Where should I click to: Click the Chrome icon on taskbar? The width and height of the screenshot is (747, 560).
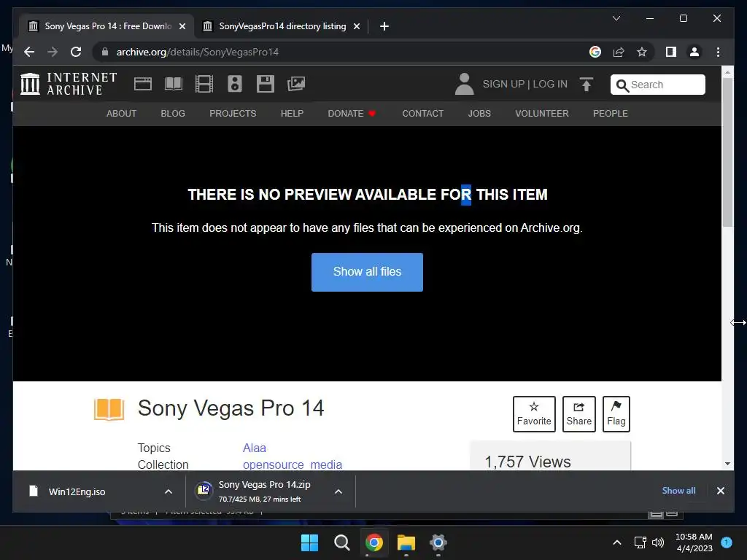374,542
